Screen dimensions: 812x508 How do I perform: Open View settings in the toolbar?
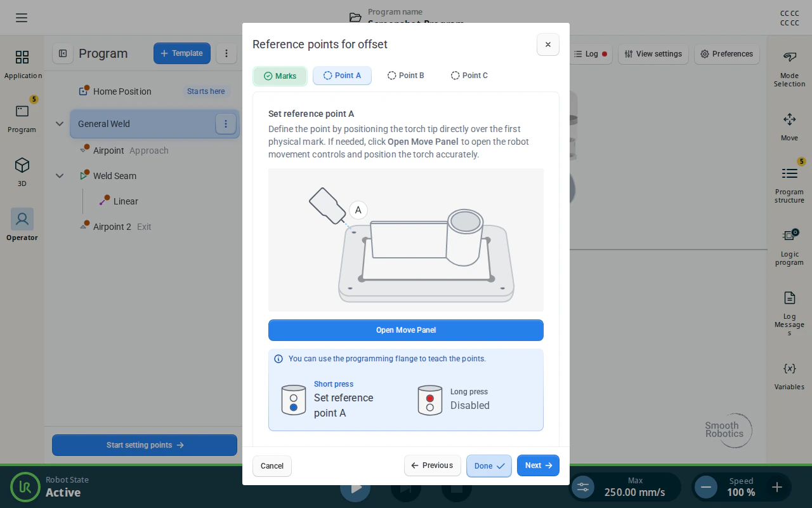[653, 54]
